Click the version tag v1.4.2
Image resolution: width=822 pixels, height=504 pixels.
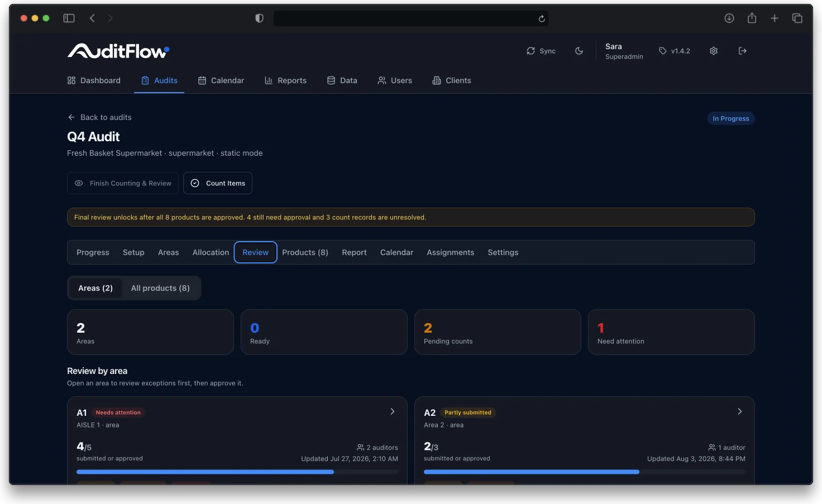(675, 51)
